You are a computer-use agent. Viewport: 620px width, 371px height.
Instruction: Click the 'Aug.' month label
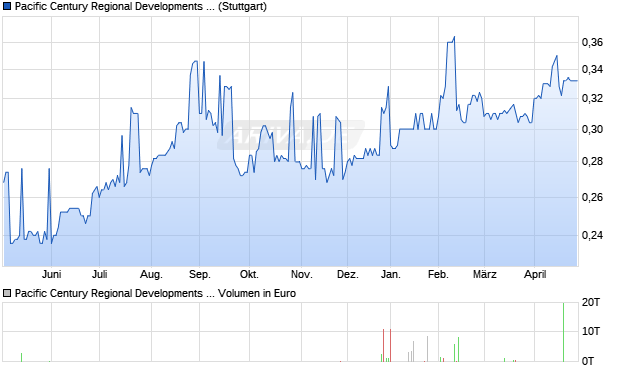tap(151, 274)
